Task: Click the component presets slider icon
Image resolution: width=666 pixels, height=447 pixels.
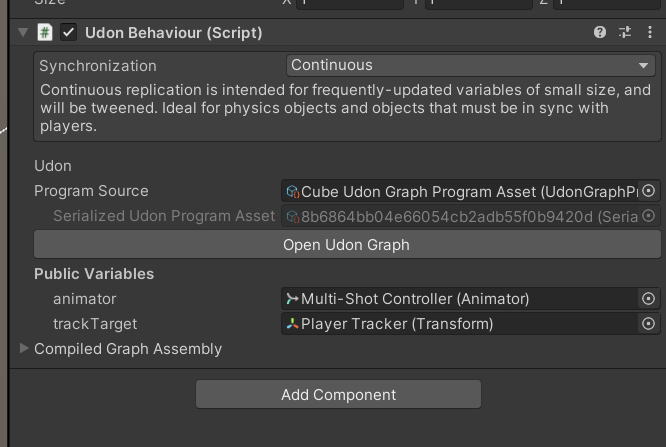Action: 625,32
